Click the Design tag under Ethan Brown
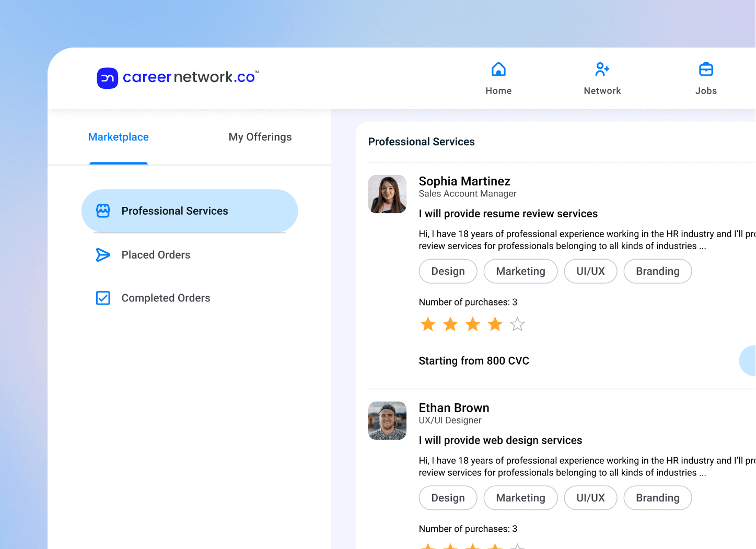The width and height of the screenshot is (756, 549). point(448,498)
